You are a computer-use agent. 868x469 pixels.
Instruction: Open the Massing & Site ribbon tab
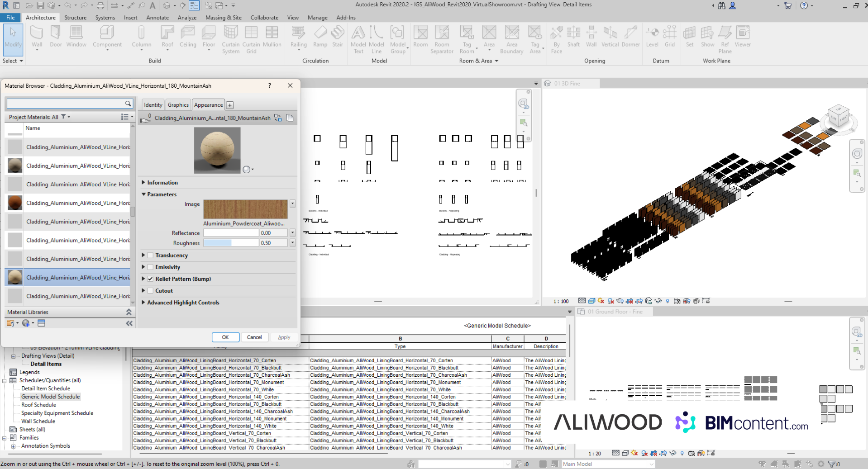(223, 18)
